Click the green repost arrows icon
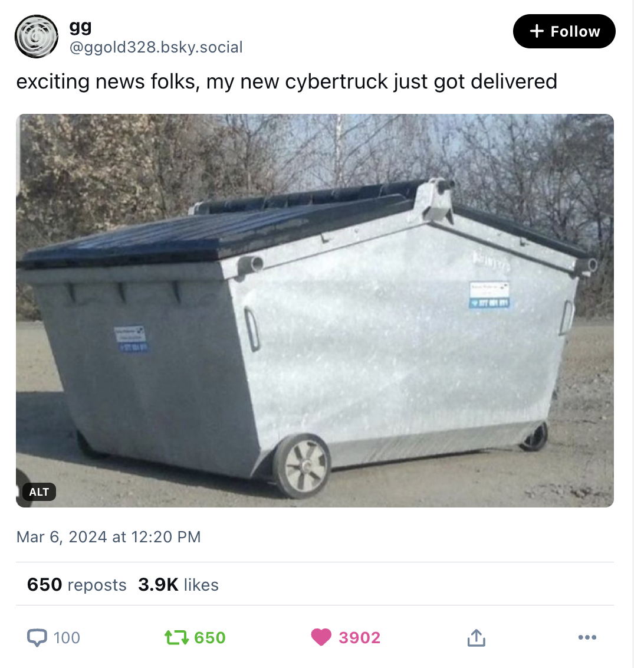 pyautogui.click(x=176, y=638)
